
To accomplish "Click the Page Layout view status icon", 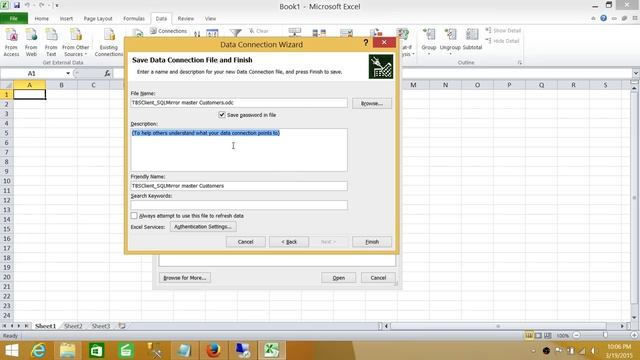I will pyautogui.click(x=538, y=336).
